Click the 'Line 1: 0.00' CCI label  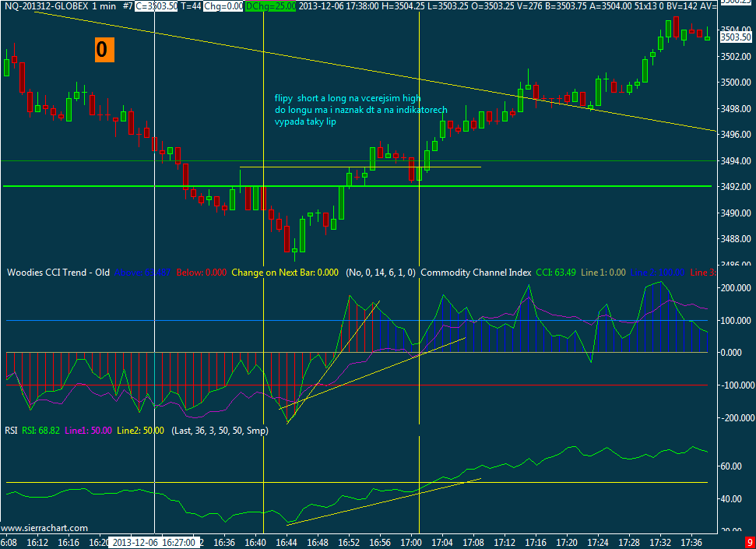pyautogui.click(x=603, y=273)
